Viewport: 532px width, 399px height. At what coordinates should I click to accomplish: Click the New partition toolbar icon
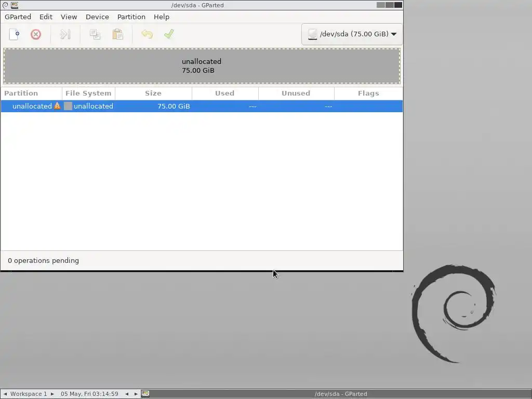14,34
